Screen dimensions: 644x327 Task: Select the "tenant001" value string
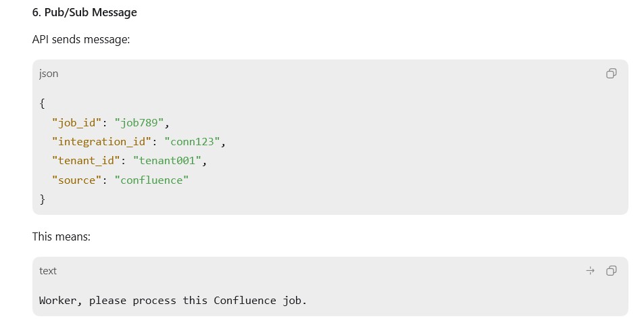point(167,161)
